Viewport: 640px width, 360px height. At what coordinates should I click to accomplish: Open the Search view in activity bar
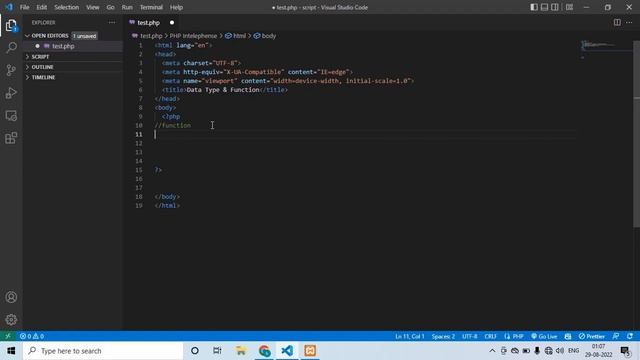coord(11,48)
